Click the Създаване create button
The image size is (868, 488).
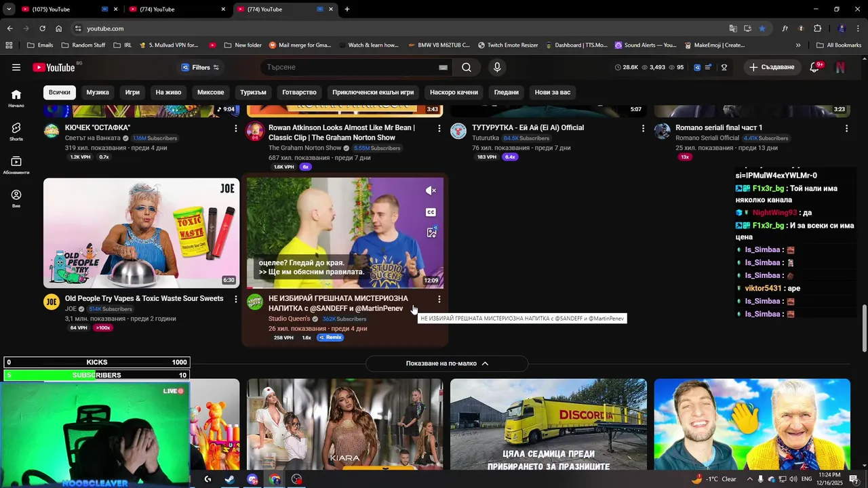(771, 67)
